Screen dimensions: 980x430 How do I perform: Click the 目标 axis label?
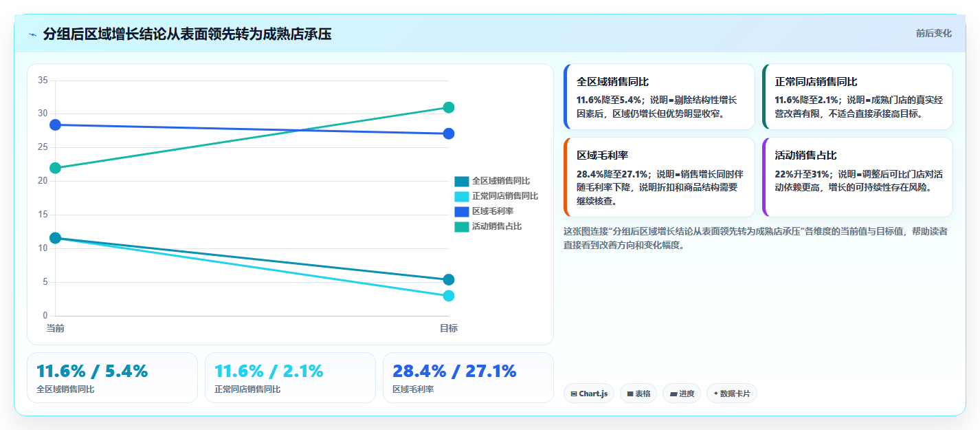pyautogui.click(x=449, y=328)
